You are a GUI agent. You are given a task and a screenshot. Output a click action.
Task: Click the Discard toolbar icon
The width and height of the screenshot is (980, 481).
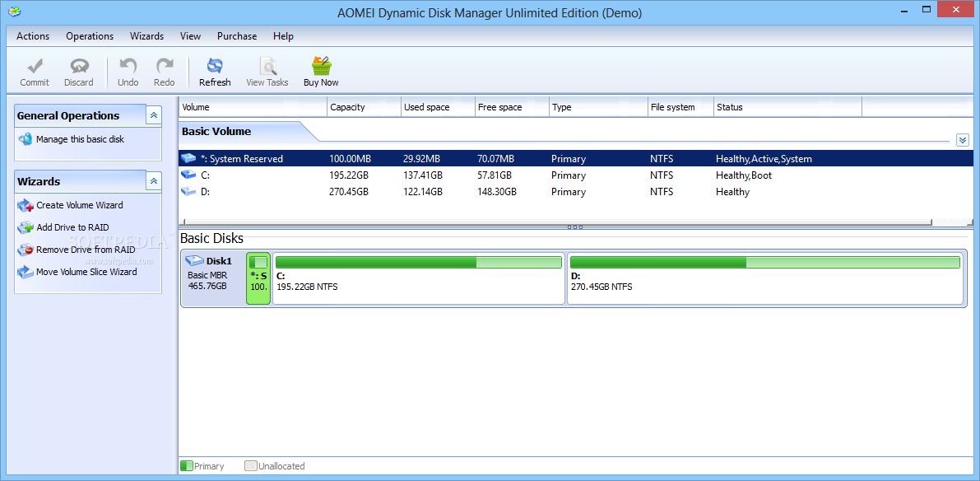click(79, 66)
